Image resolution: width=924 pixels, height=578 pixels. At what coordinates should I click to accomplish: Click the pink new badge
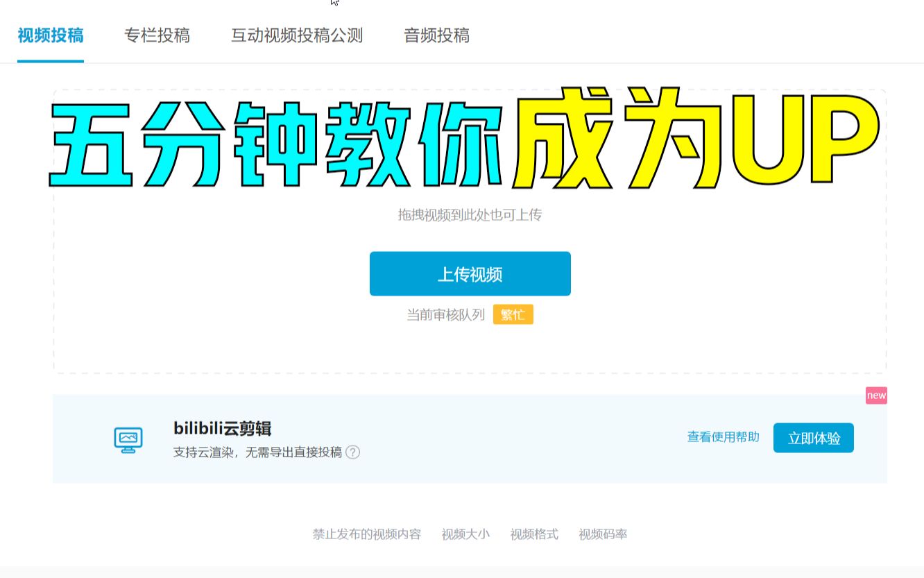(876, 396)
